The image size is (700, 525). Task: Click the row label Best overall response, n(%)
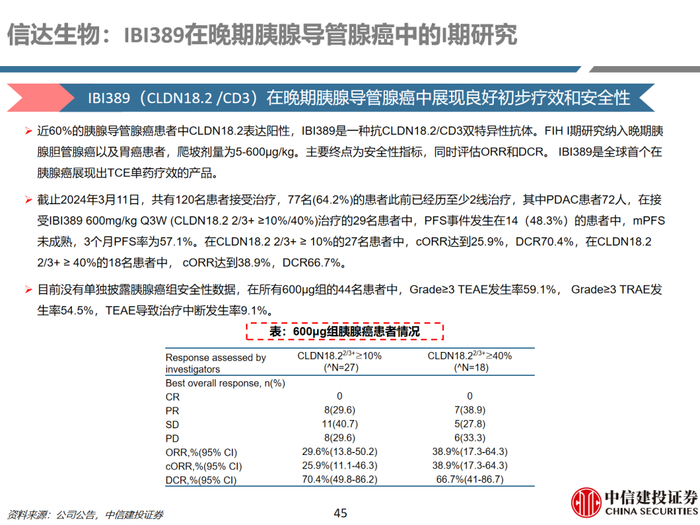tap(225, 383)
